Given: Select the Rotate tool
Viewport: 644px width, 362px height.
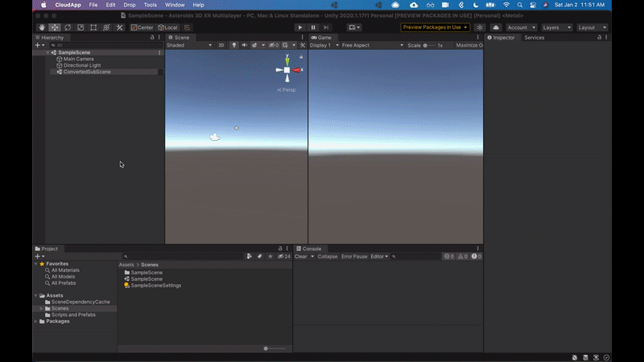Looking at the screenshot, I should tap(68, 27).
